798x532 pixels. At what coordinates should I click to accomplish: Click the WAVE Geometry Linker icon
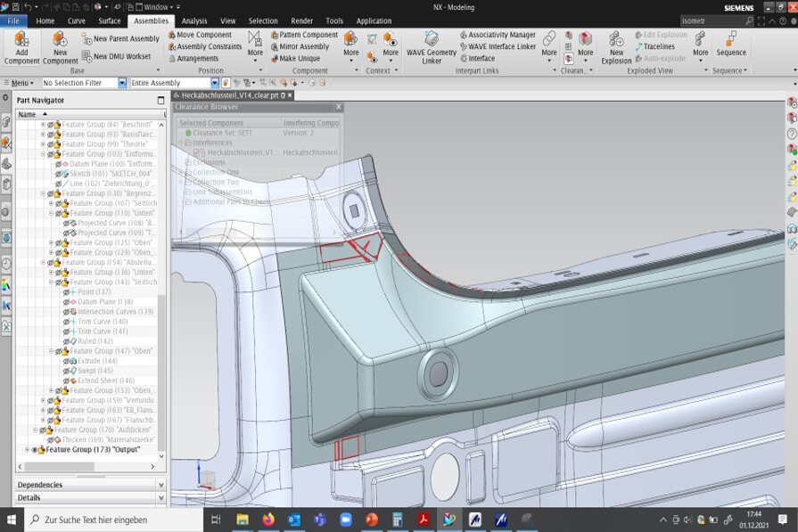[x=432, y=40]
